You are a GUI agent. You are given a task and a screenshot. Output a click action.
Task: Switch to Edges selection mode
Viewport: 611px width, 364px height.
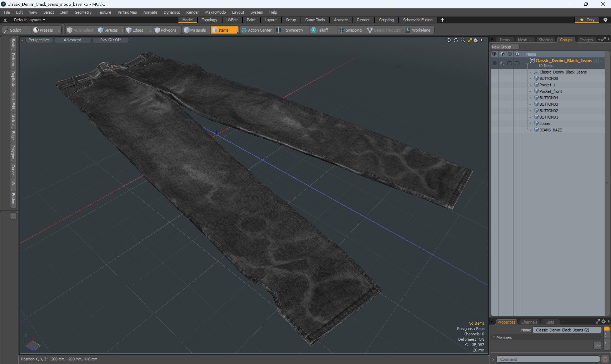[x=138, y=30]
